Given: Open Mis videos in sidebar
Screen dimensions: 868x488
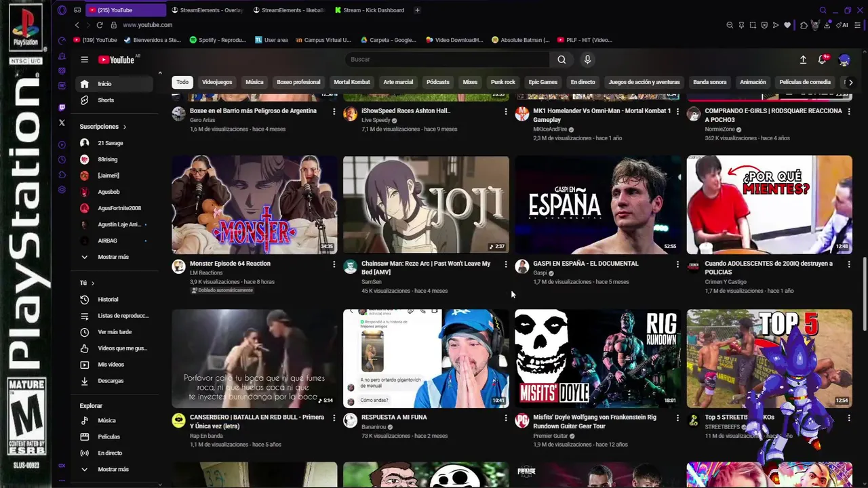Looking at the screenshot, I should (x=114, y=365).
